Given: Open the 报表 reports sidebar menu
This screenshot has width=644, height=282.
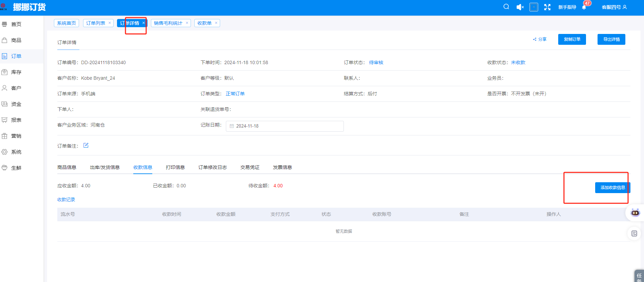Looking at the screenshot, I should click(x=16, y=120).
